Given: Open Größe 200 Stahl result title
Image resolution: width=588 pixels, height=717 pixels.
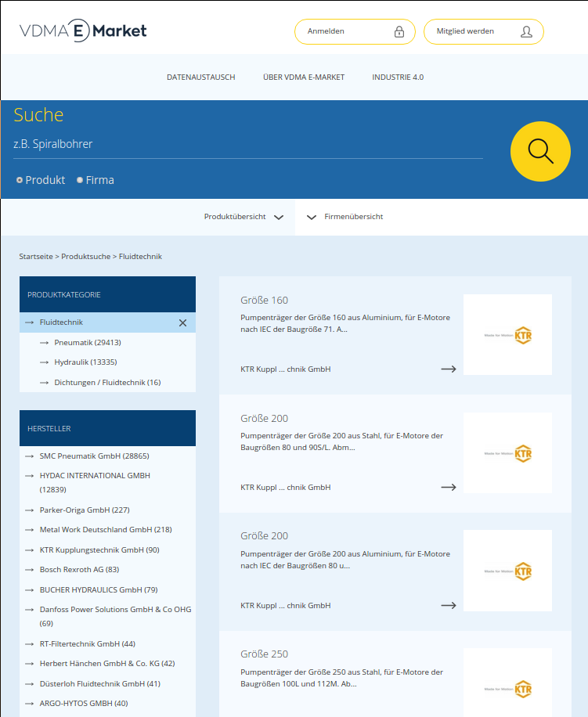Looking at the screenshot, I should tap(265, 419).
